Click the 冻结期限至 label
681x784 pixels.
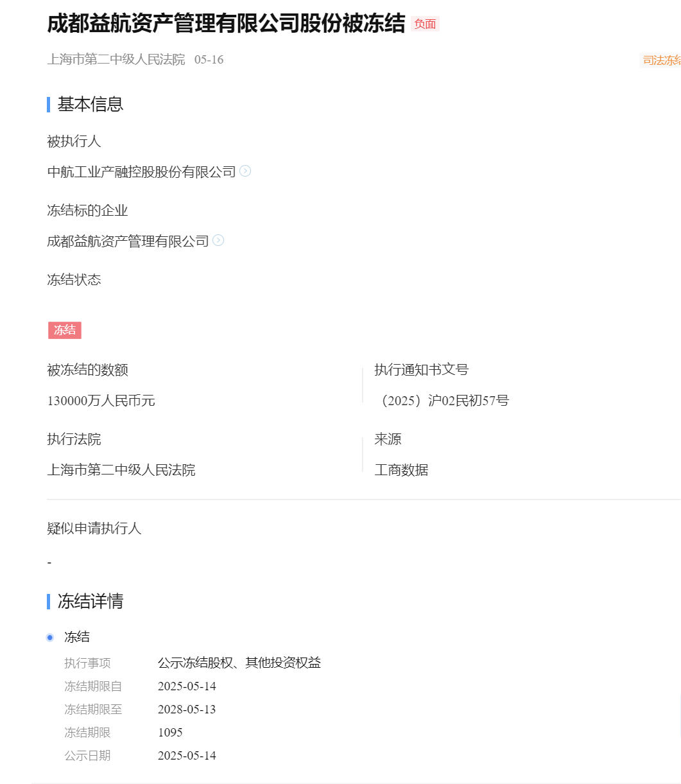coord(93,710)
